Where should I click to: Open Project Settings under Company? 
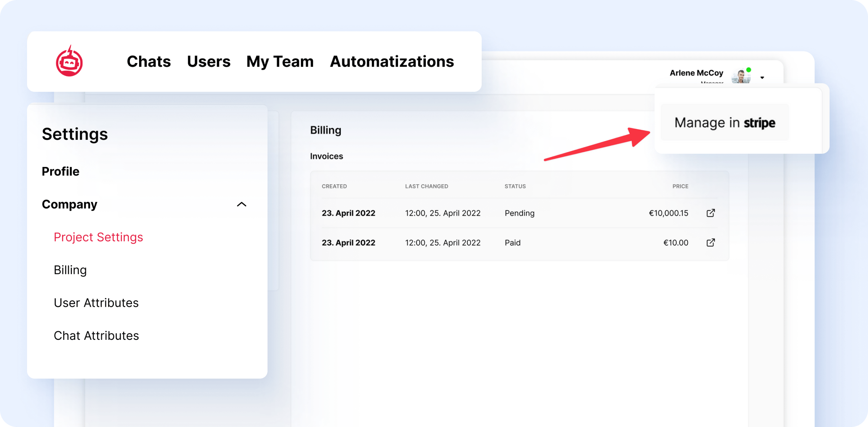point(98,237)
